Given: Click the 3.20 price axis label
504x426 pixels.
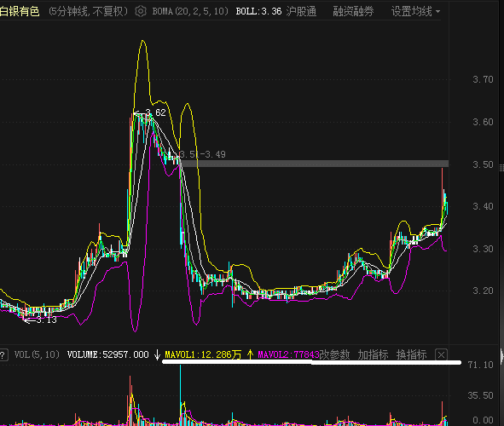Looking at the screenshot, I should (483, 291).
